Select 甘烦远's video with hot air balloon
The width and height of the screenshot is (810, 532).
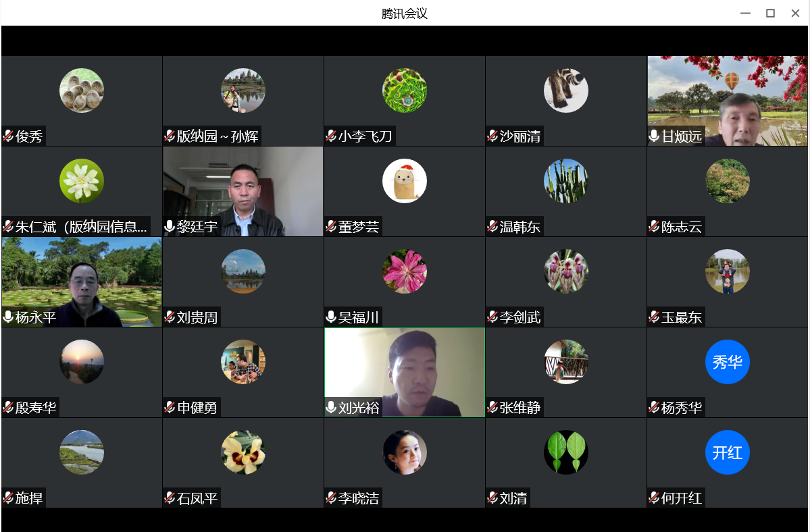(728, 101)
